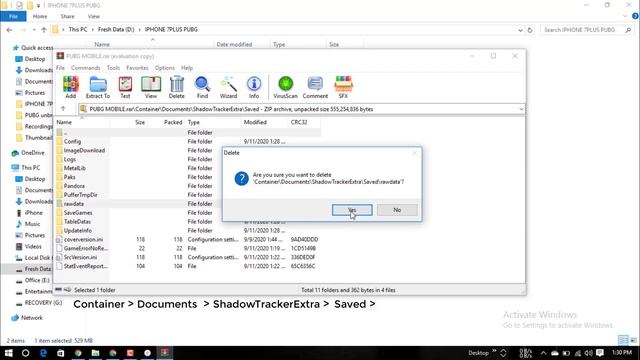Switch to Explorer Home tab

(40, 16)
